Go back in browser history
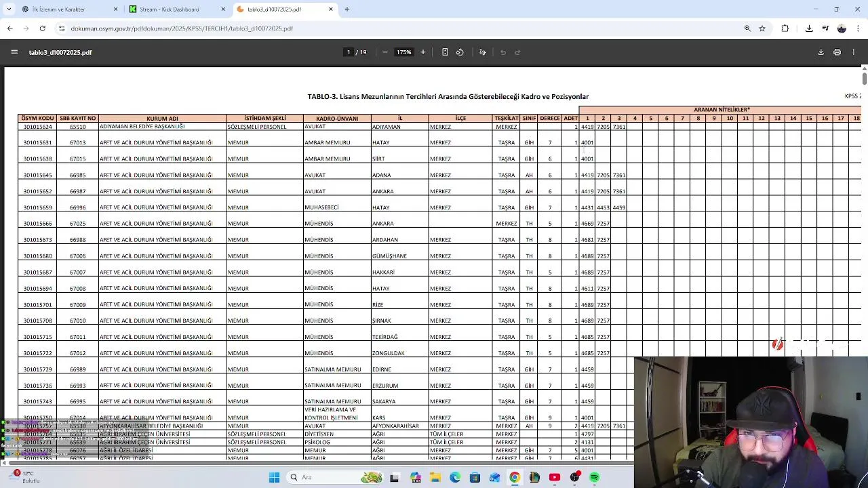The height and width of the screenshot is (488, 868). coord(9,28)
